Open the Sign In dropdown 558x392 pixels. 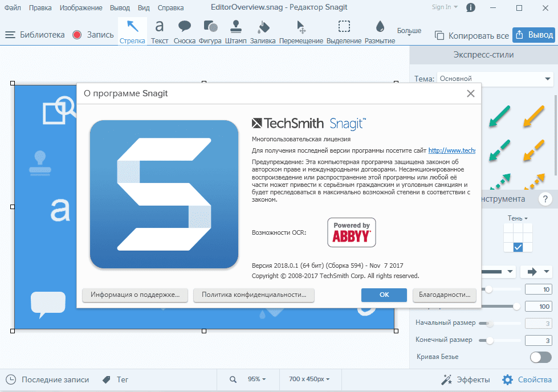[x=445, y=7]
